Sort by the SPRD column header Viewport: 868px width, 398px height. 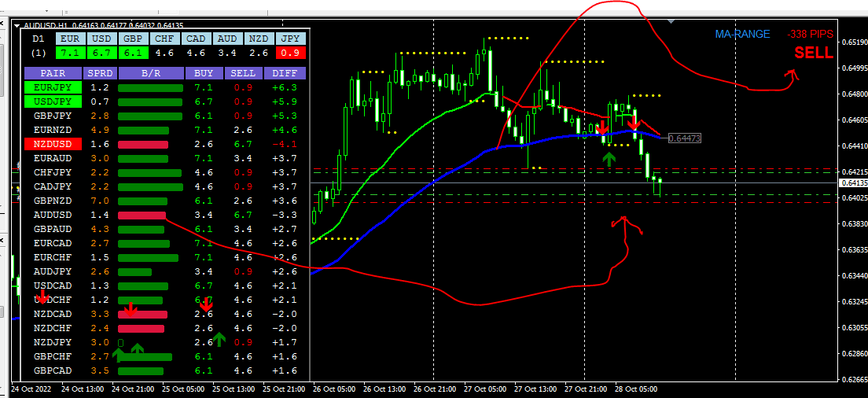click(x=98, y=73)
